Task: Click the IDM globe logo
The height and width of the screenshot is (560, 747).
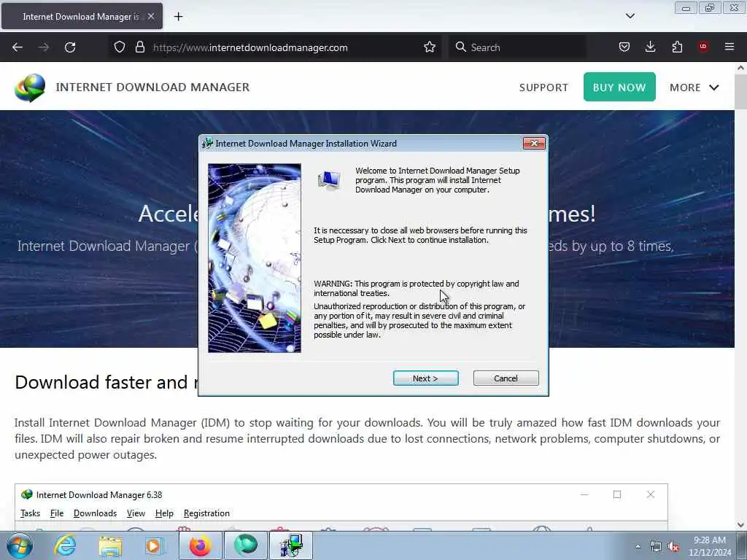Action: (x=29, y=87)
